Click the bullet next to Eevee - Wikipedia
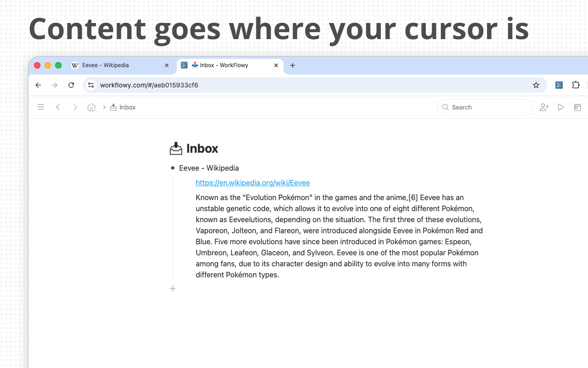588x368 pixels. (173, 168)
